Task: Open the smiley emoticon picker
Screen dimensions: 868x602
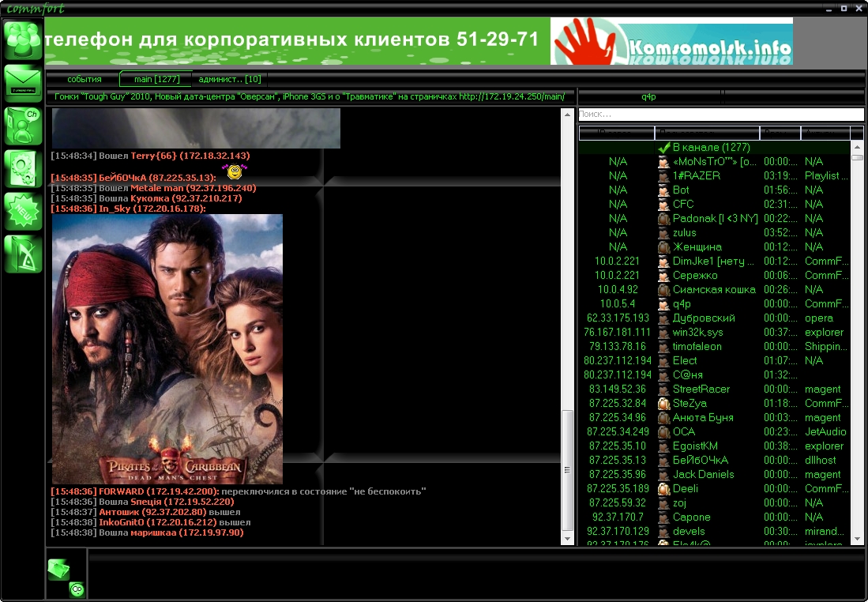Action: tap(77, 589)
